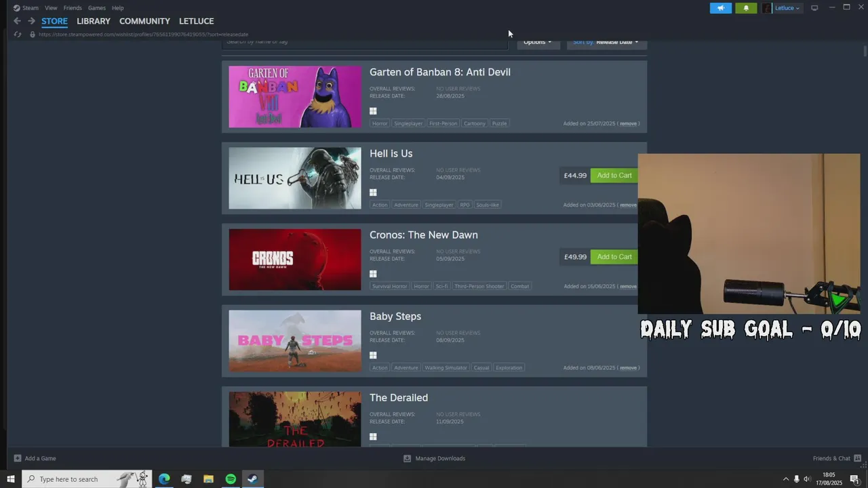Viewport: 868px width, 488px height.
Task: Click the Steam taskbar icon
Action: [x=252, y=479]
